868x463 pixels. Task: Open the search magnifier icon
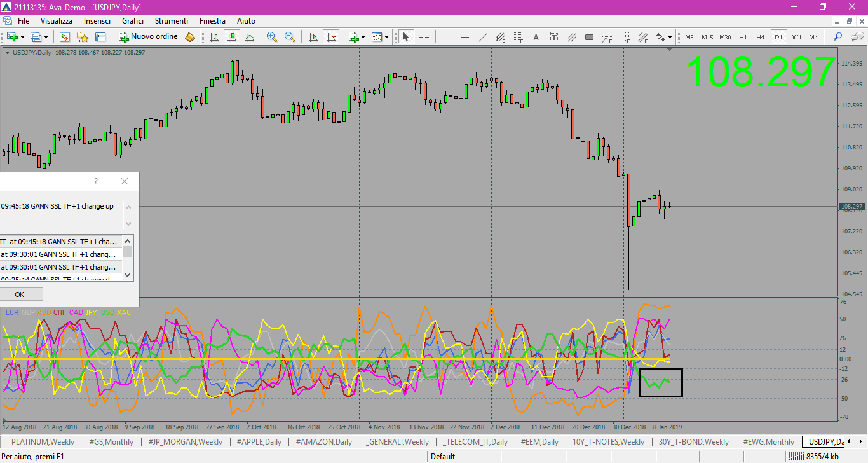click(x=837, y=37)
